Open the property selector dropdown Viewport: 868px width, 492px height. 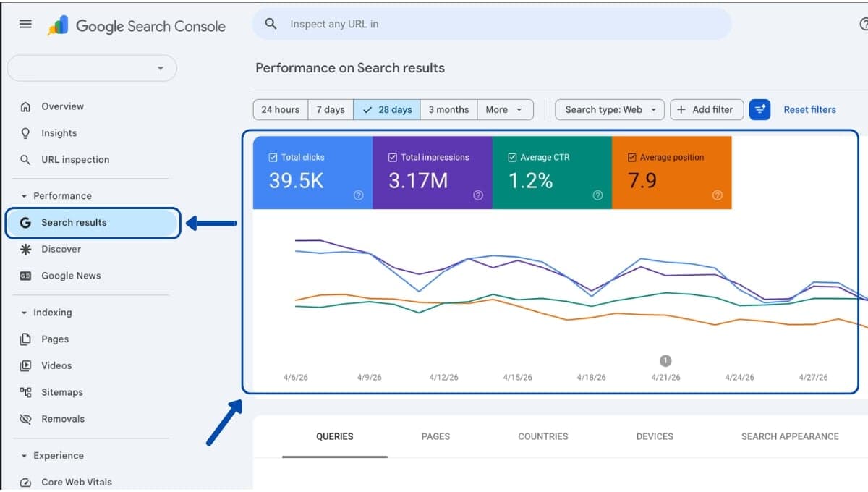tap(92, 68)
